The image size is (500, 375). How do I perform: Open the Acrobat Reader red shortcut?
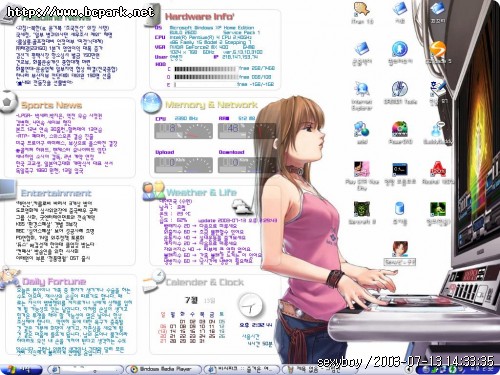click(438, 170)
